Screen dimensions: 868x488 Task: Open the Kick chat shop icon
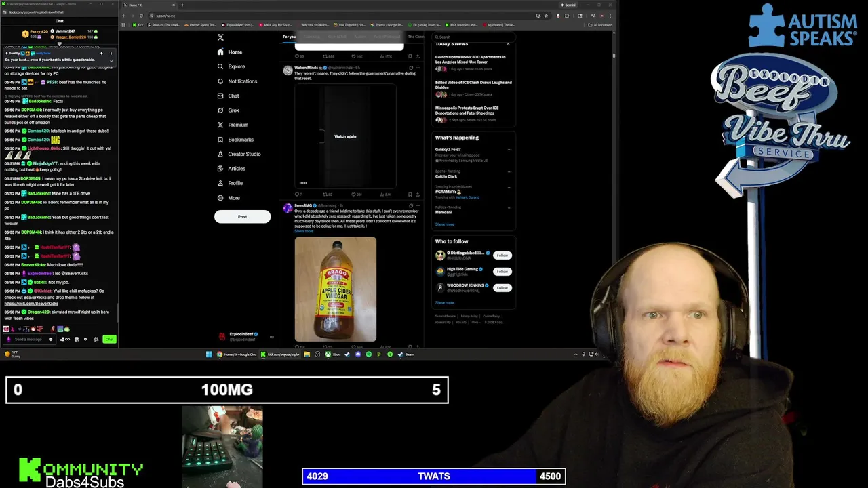[x=77, y=339]
